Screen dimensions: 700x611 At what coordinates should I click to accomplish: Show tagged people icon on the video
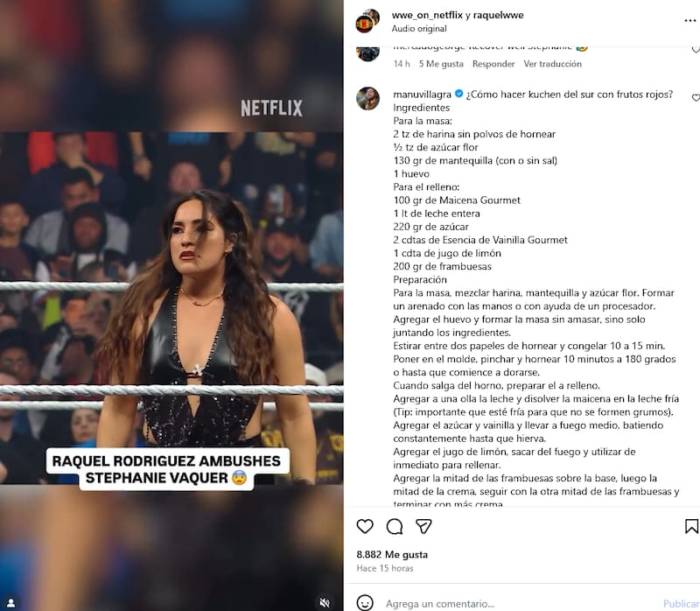tap(11, 603)
